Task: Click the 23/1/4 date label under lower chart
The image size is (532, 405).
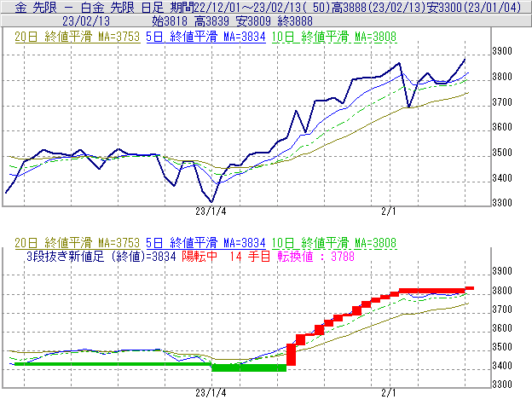Action: [211, 393]
